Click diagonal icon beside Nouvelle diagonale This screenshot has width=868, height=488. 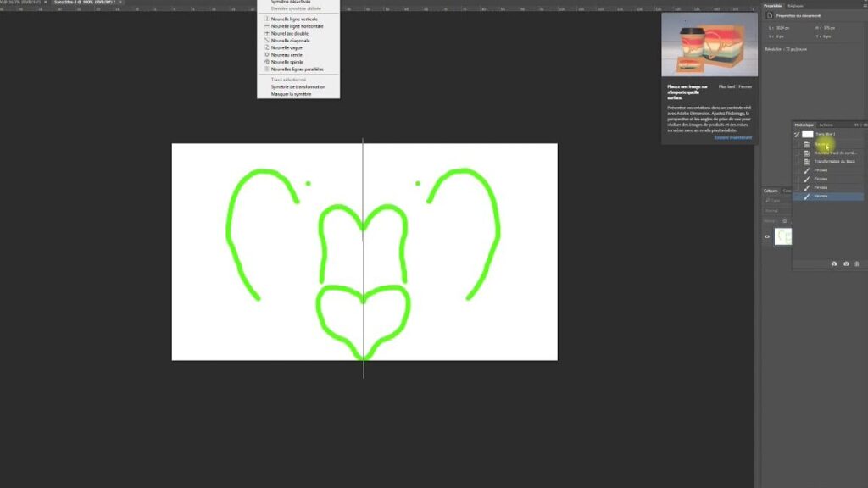267,41
